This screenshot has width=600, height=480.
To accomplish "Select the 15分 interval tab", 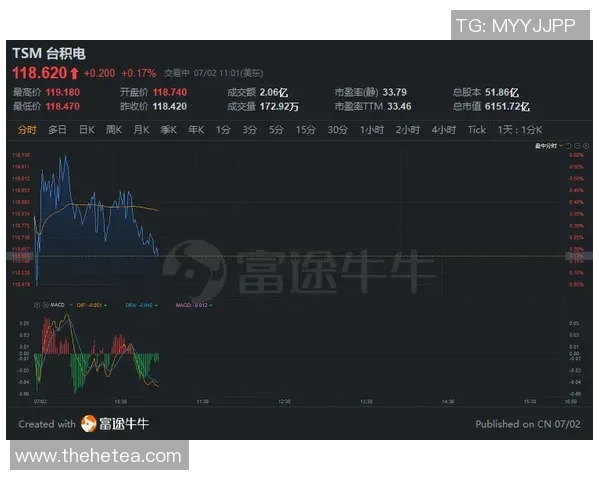I will click(x=306, y=130).
